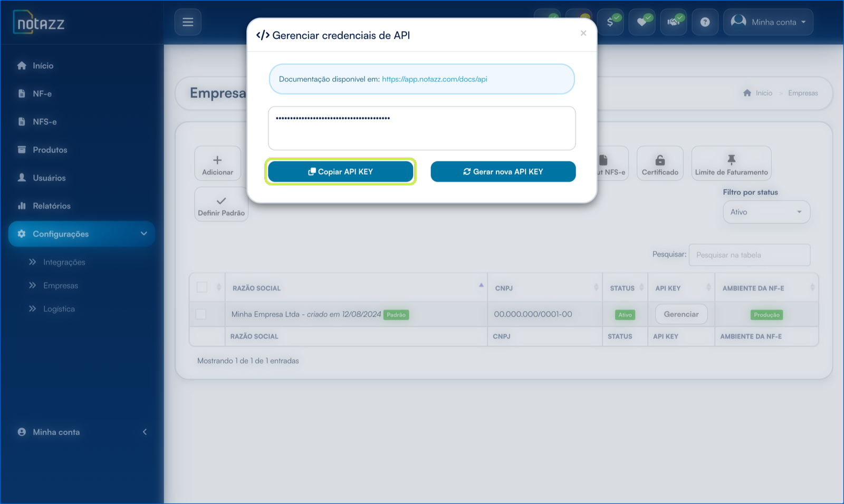Screen dimensions: 844x504
Task: Click the hamburger menu toggle button
Action: tap(188, 22)
